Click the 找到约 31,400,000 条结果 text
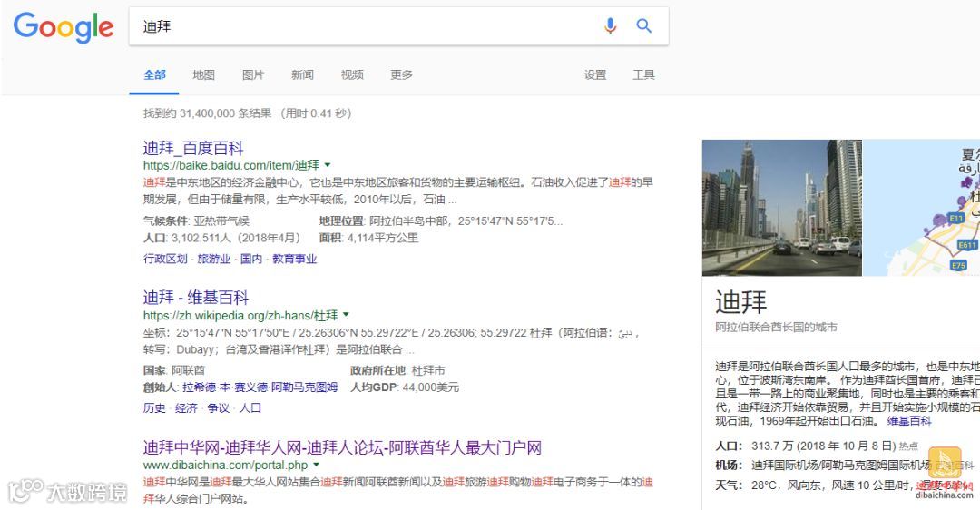The width and height of the screenshot is (980, 510). coord(208,113)
